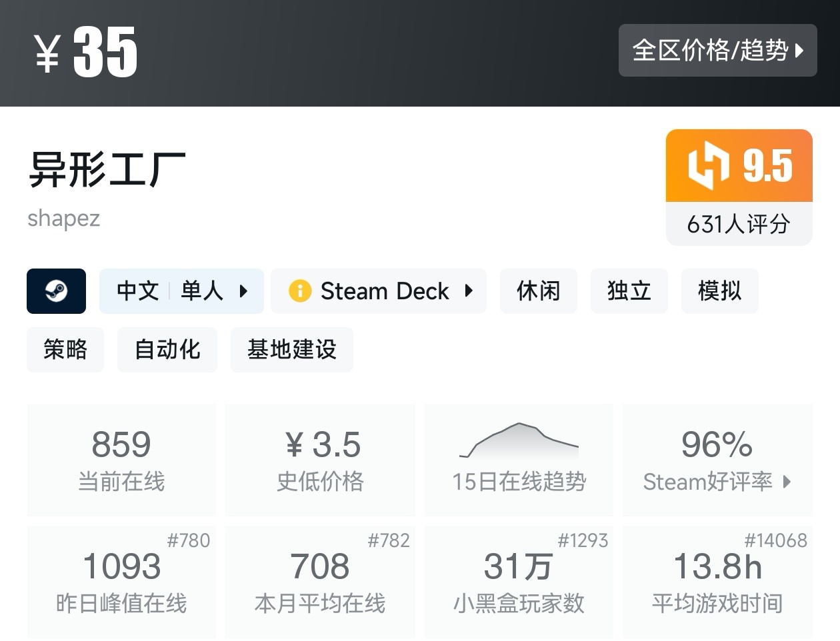Expand the 中文 单人 language details
Image resolution: width=840 pixels, height=641 pixels.
click(181, 291)
